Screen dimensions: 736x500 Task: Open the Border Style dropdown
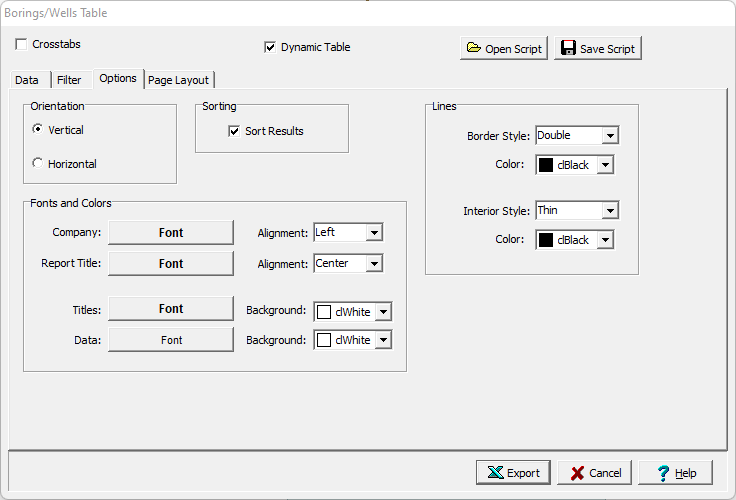coord(610,136)
